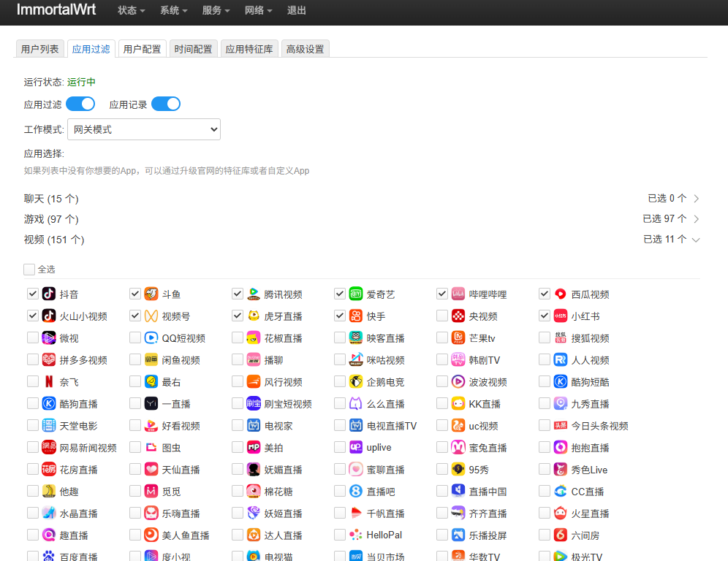Check the 全选 checkbox
This screenshot has width=728, height=561.
click(29, 269)
